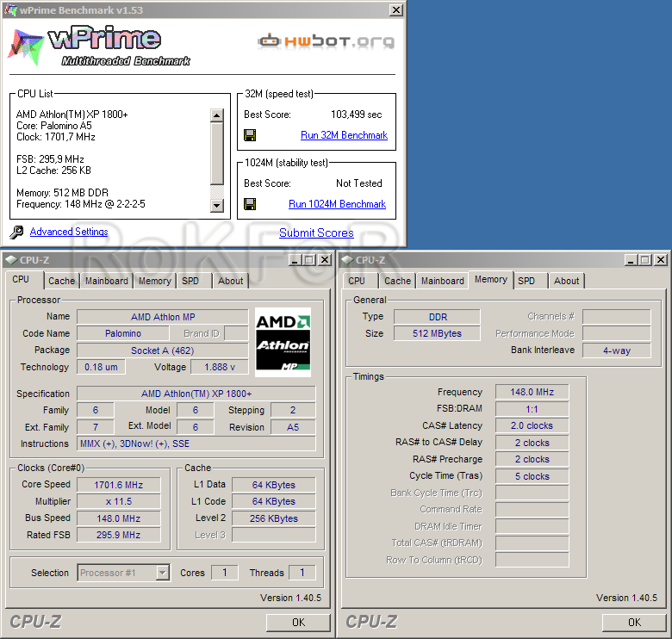Open About tab in left CPU-Z
This screenshot has height=639, width=672.
pos(231,281)
